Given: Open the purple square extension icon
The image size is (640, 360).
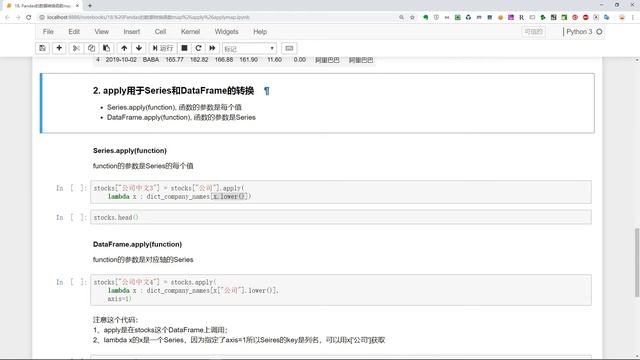Looking at the screenshot, I should click(511, 17).
